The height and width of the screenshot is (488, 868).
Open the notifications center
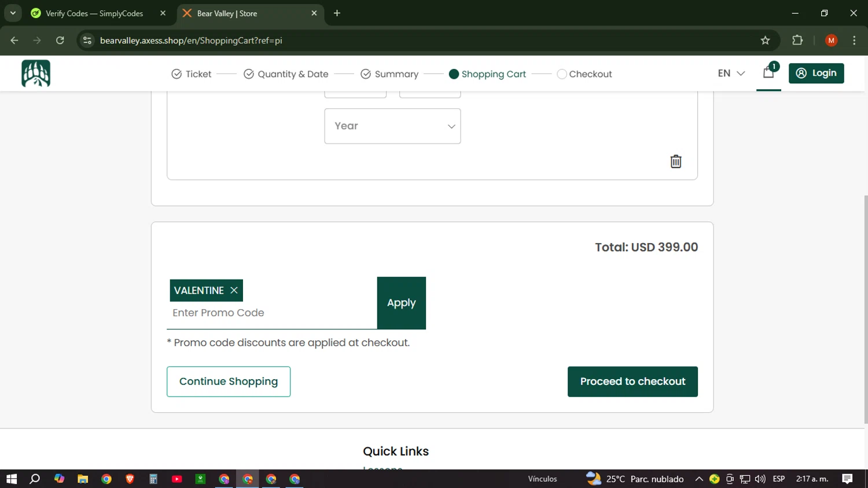[x=847, y=479]
